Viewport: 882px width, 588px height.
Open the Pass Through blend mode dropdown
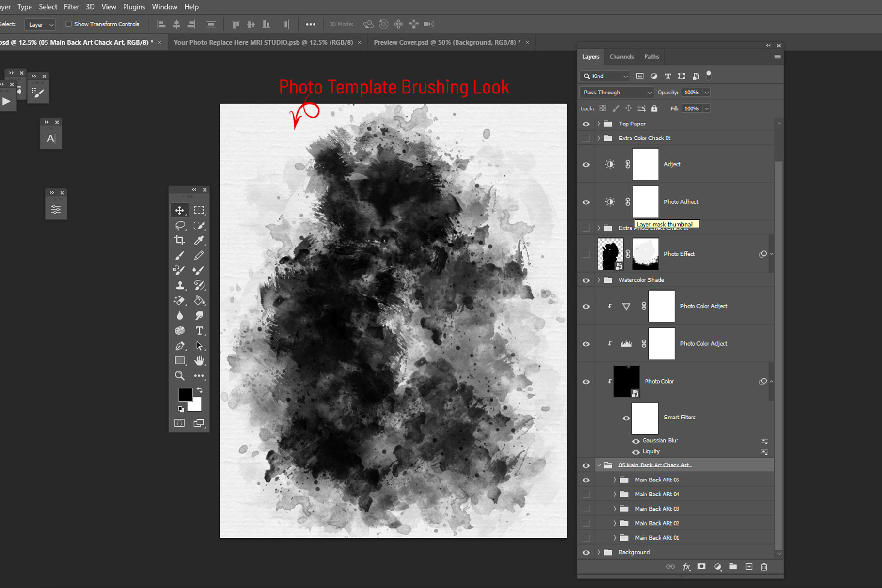tap(616, 93)
